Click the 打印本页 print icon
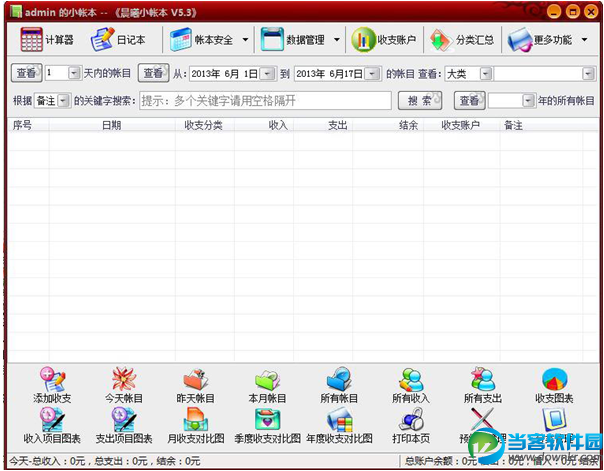Screen dimensions: 604x471 pos(411,425)
